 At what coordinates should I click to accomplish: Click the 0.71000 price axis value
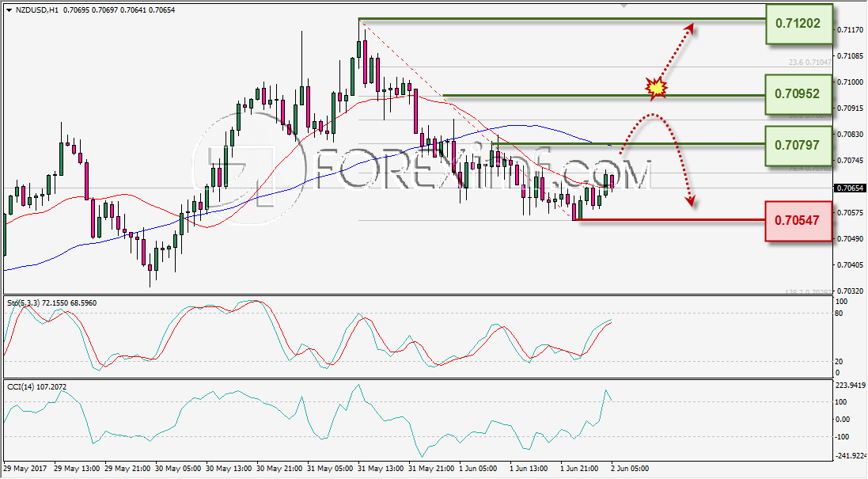[x=851, y=82]
